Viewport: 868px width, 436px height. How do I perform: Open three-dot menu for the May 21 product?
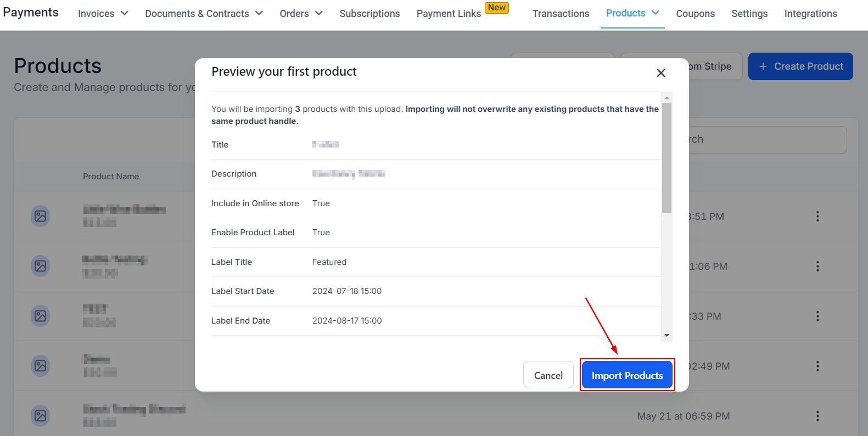(x=817, y=416)
